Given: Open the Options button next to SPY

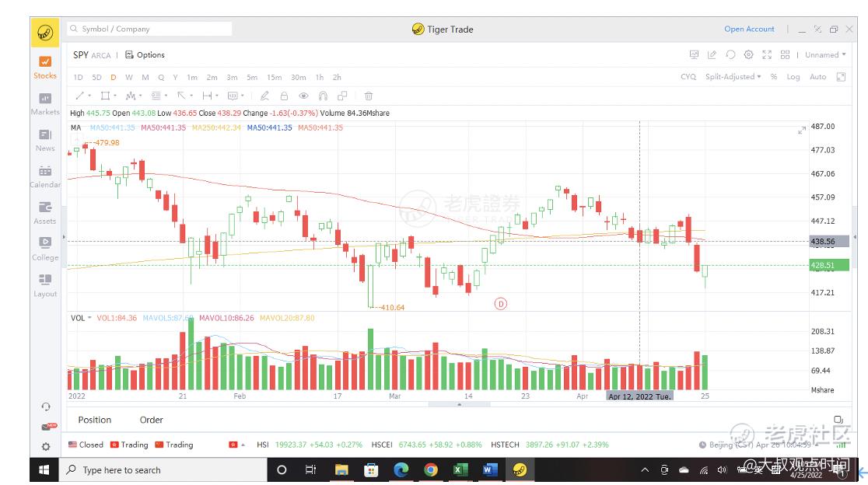Looking at the screenshot, I should 145,54.
